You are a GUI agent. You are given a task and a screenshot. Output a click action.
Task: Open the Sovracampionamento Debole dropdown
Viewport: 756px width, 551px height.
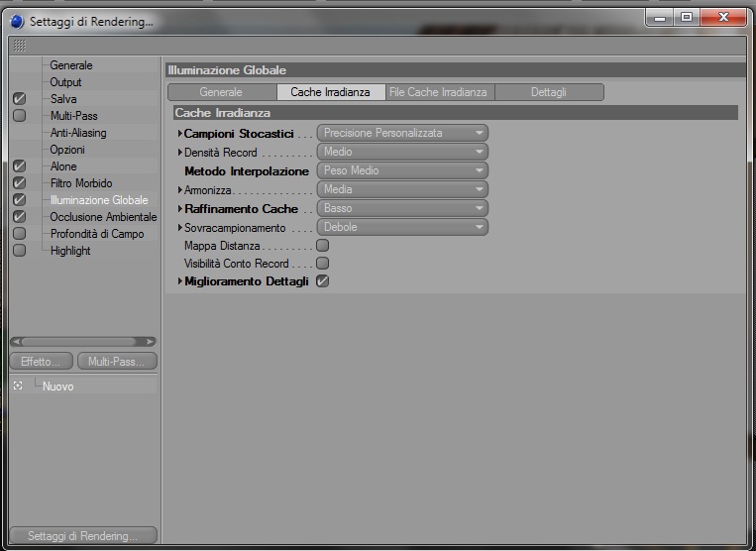point(402,227)
